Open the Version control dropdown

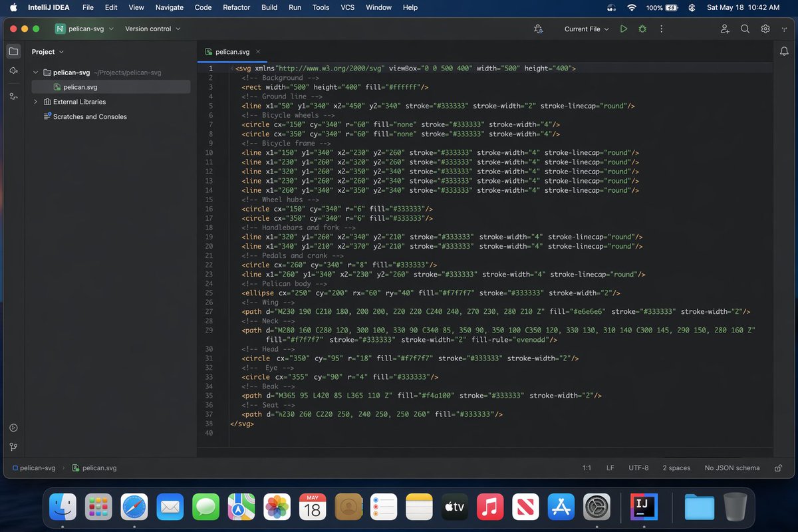coord(152,29)
